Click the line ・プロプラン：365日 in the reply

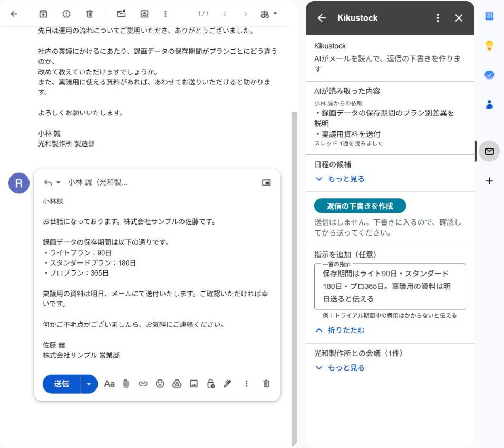(76, 273)
